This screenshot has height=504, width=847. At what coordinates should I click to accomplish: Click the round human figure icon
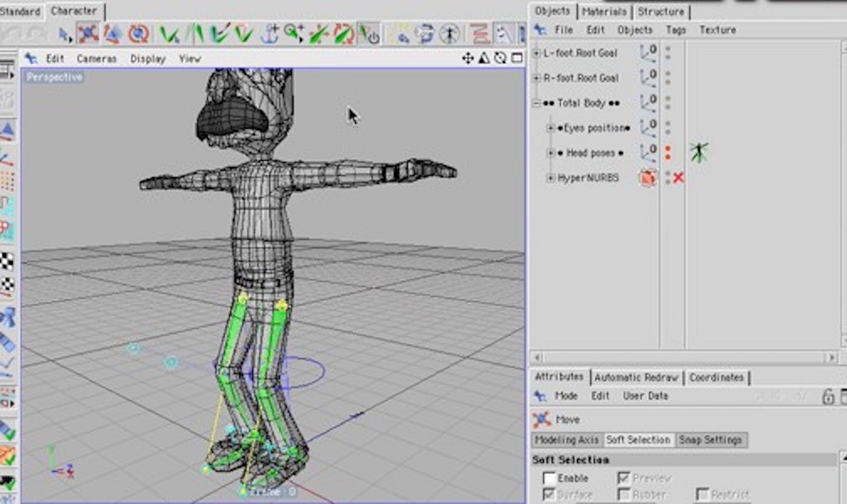tap(450, 34)
